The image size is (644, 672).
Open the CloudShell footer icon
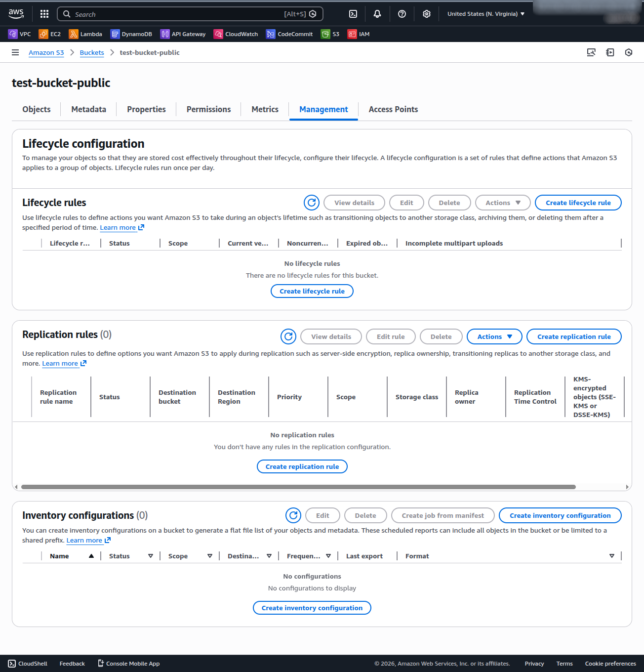(x=12, y=664)
